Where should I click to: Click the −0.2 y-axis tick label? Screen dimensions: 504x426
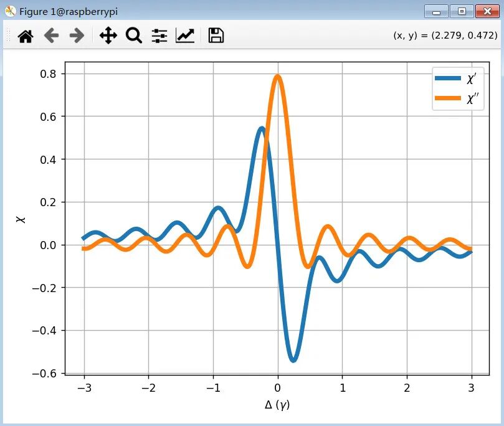pos(44,288)
